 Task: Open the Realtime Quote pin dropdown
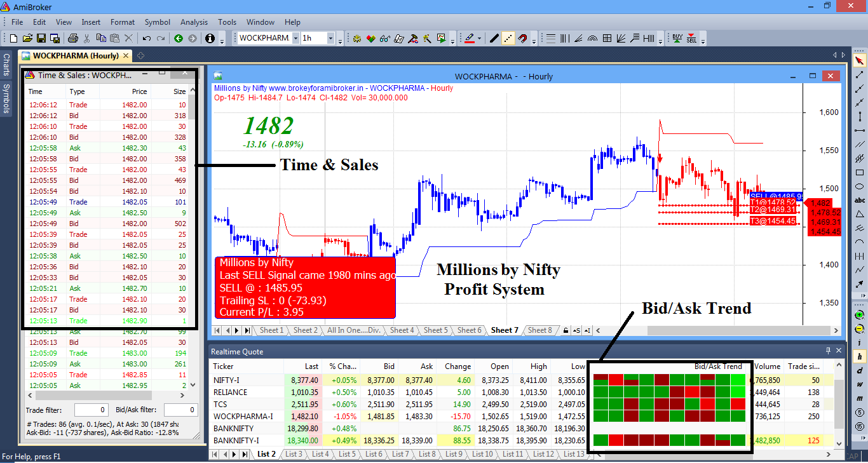828,351
